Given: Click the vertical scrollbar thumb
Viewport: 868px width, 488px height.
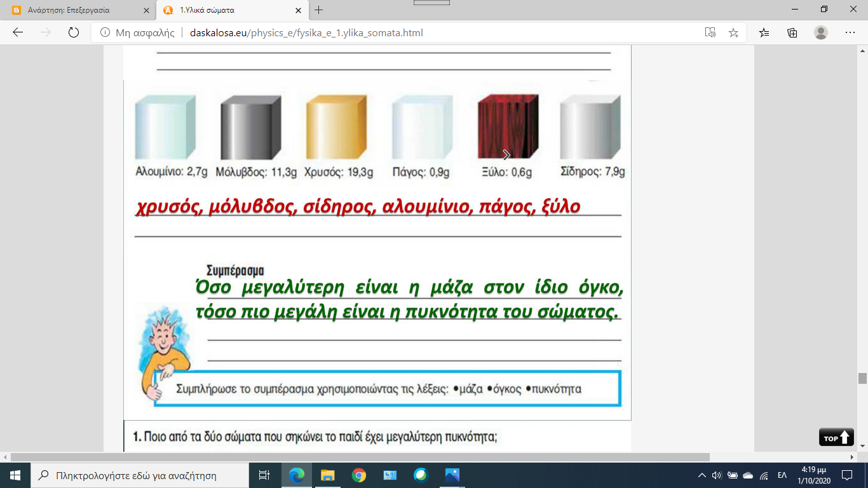Looking at the screenshot, I should point(862,378).
